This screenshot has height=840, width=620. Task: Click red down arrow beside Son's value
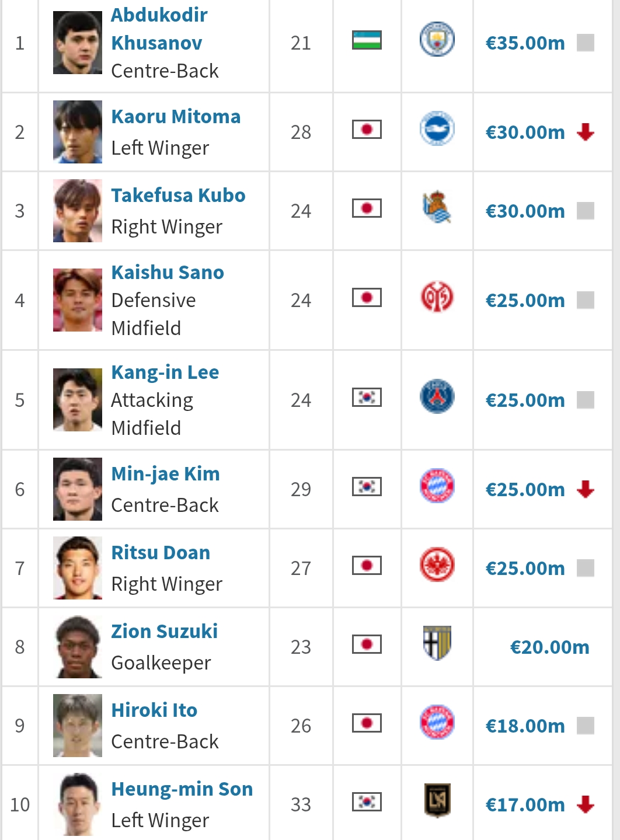pyautogui.click(x=585, y=804)
